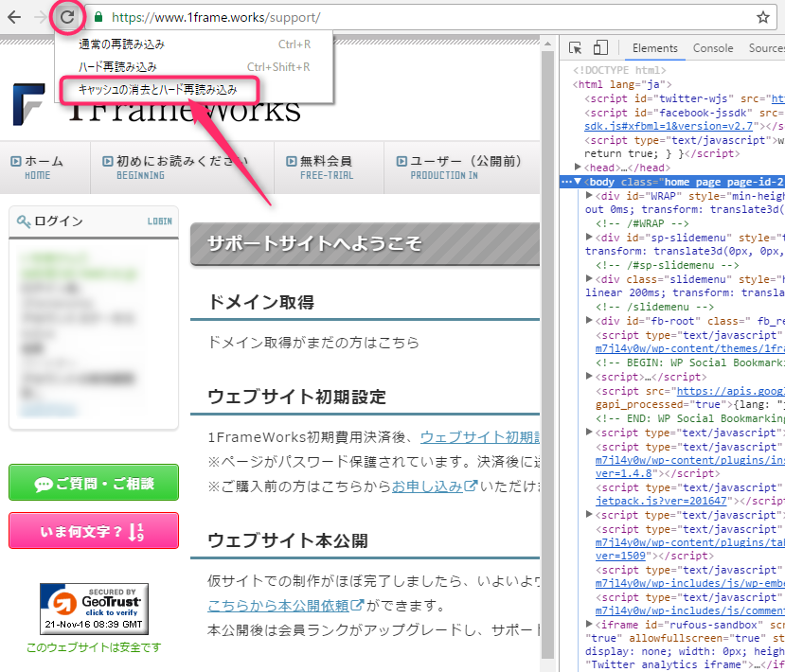Click the DOCTYPE html line
The width and height of the screenshot is (785, 672).
coord(619,70)
